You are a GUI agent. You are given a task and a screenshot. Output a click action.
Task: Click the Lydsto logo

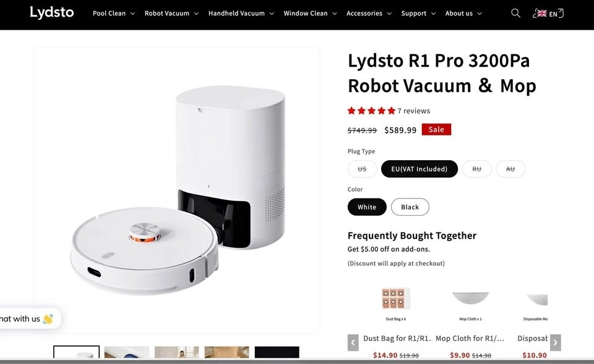52,12
